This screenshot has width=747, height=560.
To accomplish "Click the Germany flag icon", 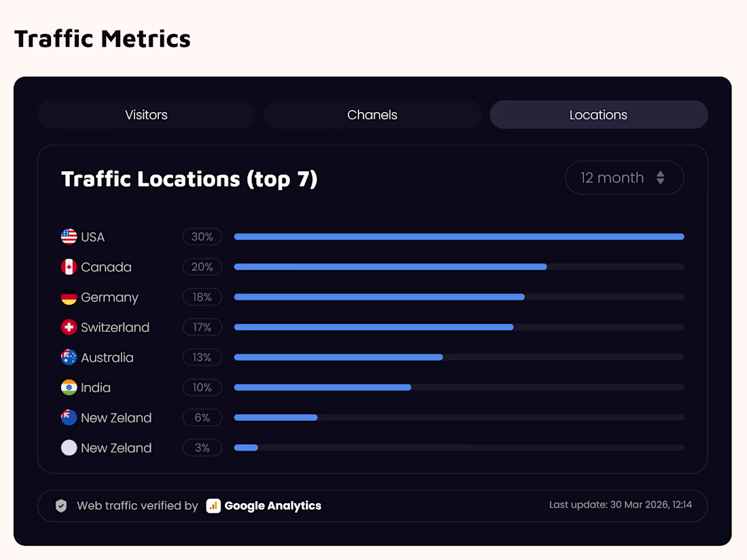I will click(69, 297).
